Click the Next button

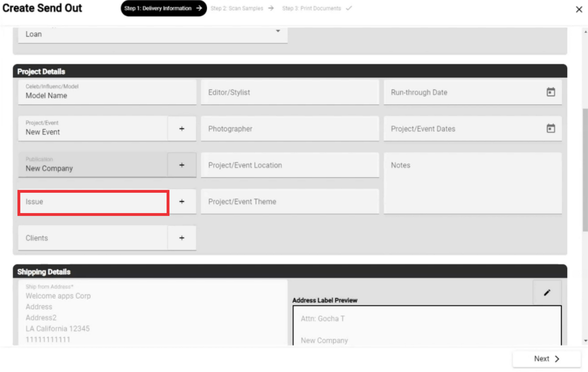tap(547, 359)
